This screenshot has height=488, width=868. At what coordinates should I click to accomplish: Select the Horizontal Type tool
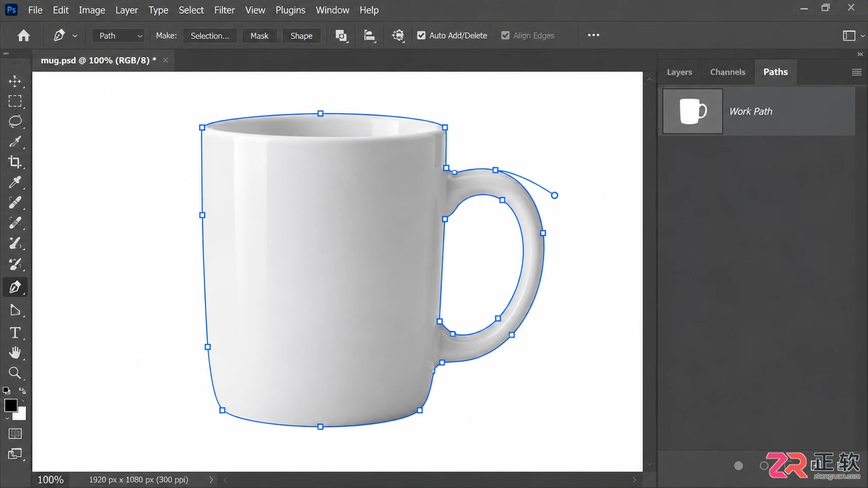[x=15, y=333]
